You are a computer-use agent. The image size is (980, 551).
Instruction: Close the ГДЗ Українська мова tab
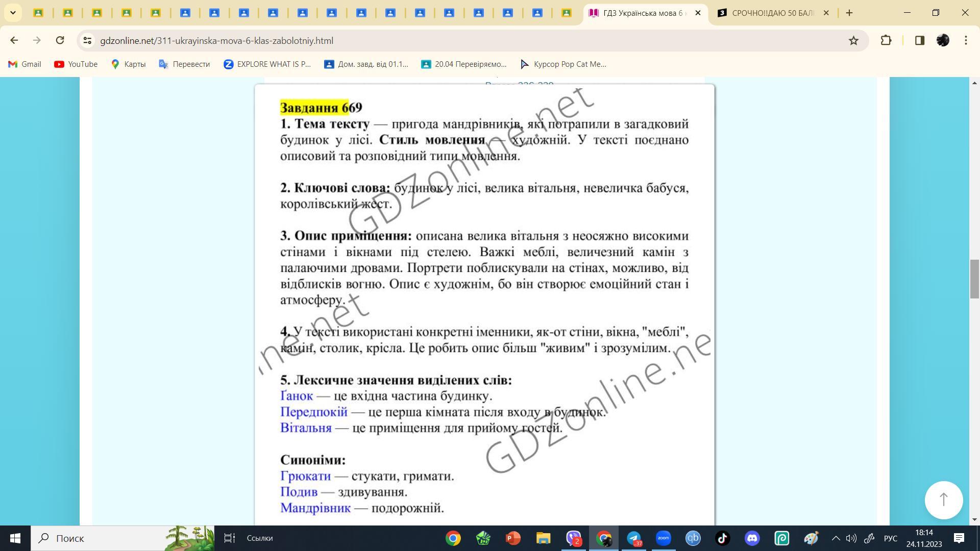[x=698, y=13]
